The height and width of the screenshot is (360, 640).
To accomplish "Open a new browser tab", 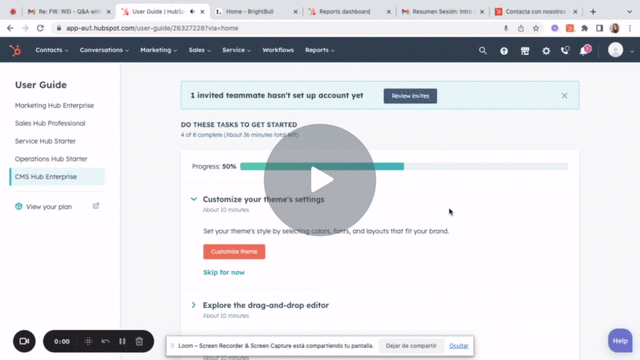I will click(593, 11).
